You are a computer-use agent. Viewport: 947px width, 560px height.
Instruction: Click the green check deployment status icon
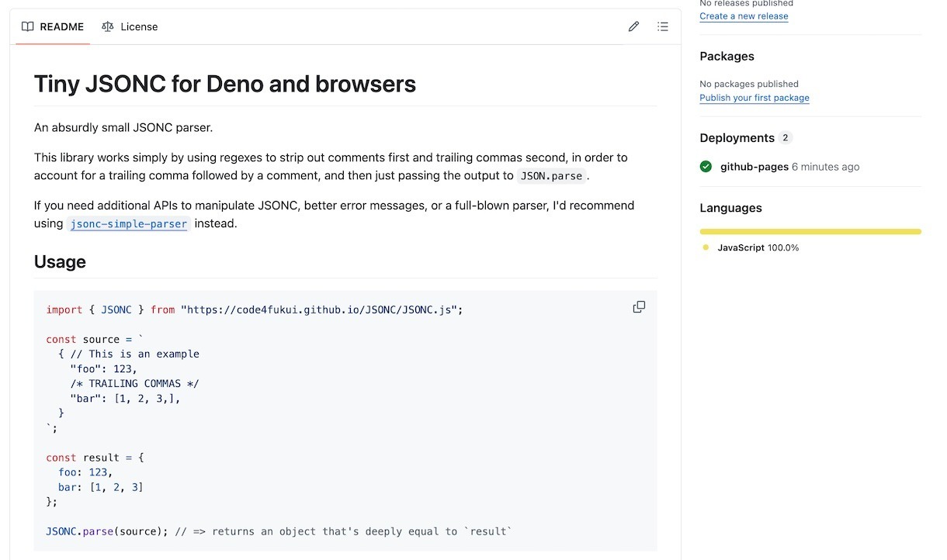pyautogui.click(x=706, y=167)
